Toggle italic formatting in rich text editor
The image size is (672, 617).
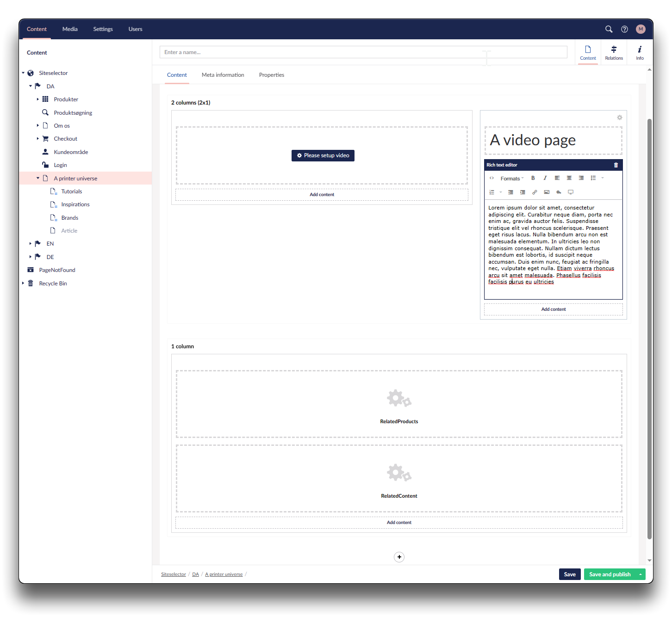tap(545, 178)
